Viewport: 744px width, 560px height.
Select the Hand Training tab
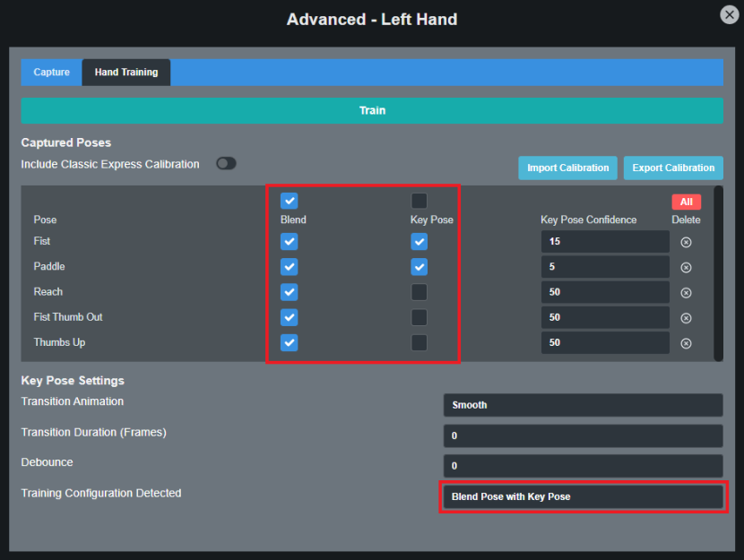point(126,72)
